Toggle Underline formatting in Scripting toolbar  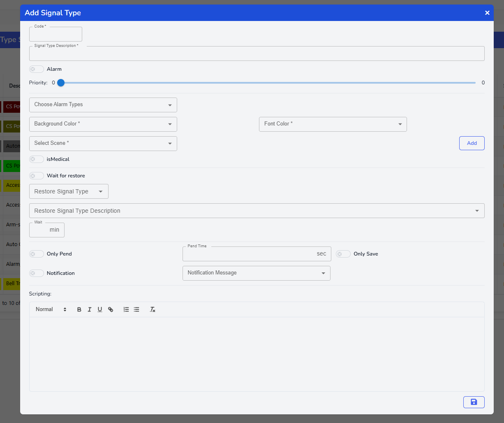[x=100, y=309]
